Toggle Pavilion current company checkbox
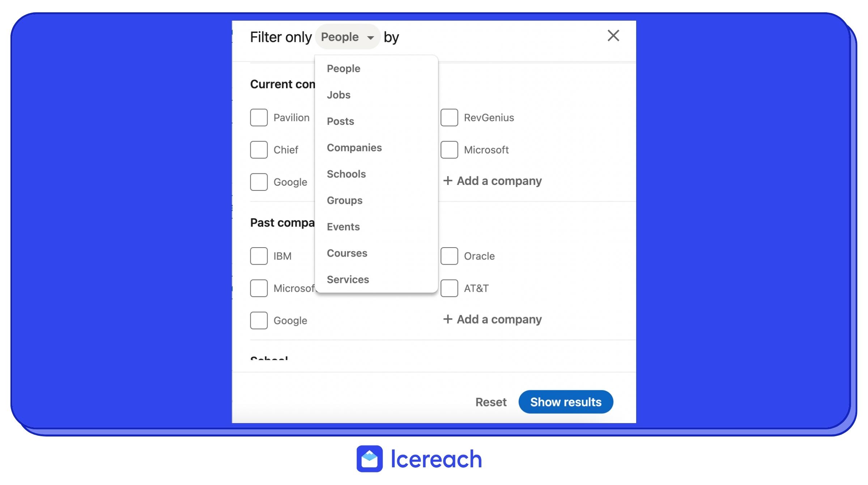The height and width of the screenshot is (485, 868). [259, 117]
